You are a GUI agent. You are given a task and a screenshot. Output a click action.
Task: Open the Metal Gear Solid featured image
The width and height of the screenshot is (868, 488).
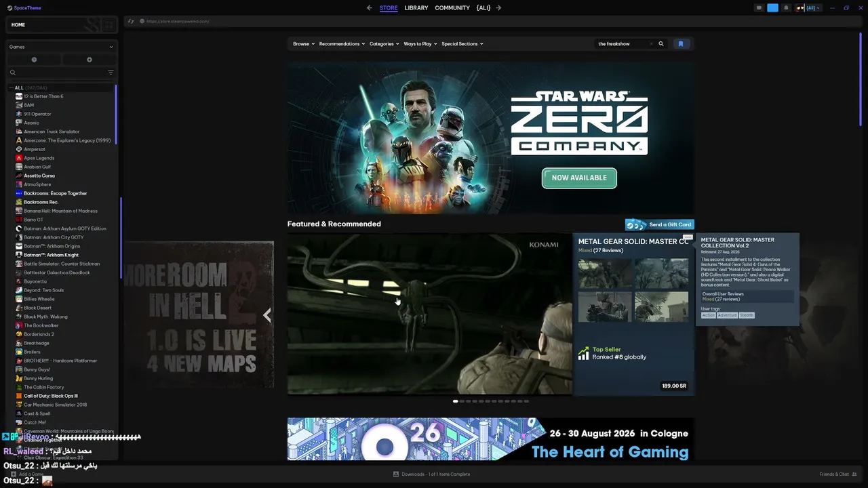tap(430, 314)
